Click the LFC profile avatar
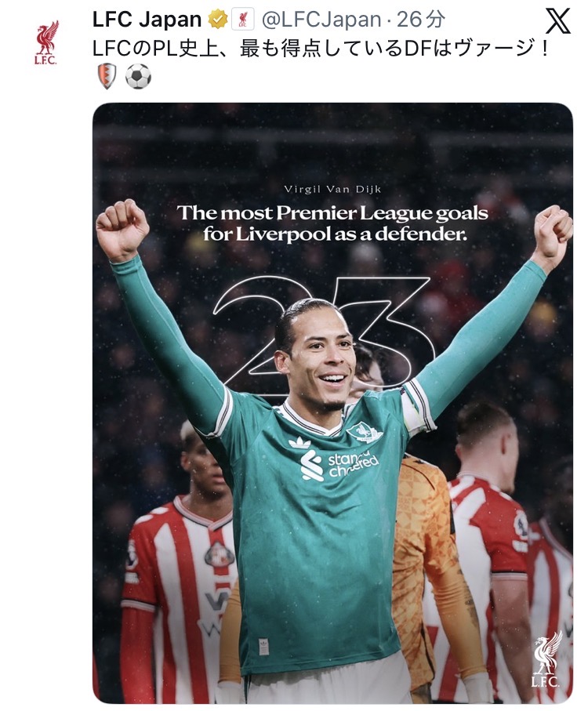This screenshot has width=588, height=711. click(46, 43)
